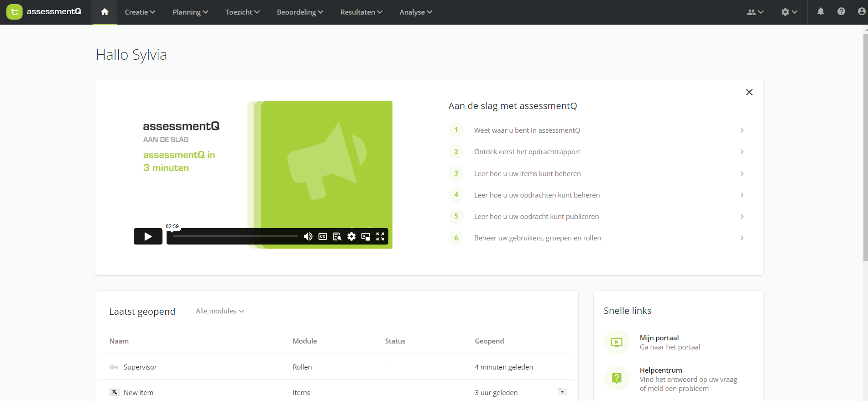This screenshot has height=401, width=868.
Task: Open 'Weet waar u bent in assessmentQ'
Action: (x=527, y=130)
